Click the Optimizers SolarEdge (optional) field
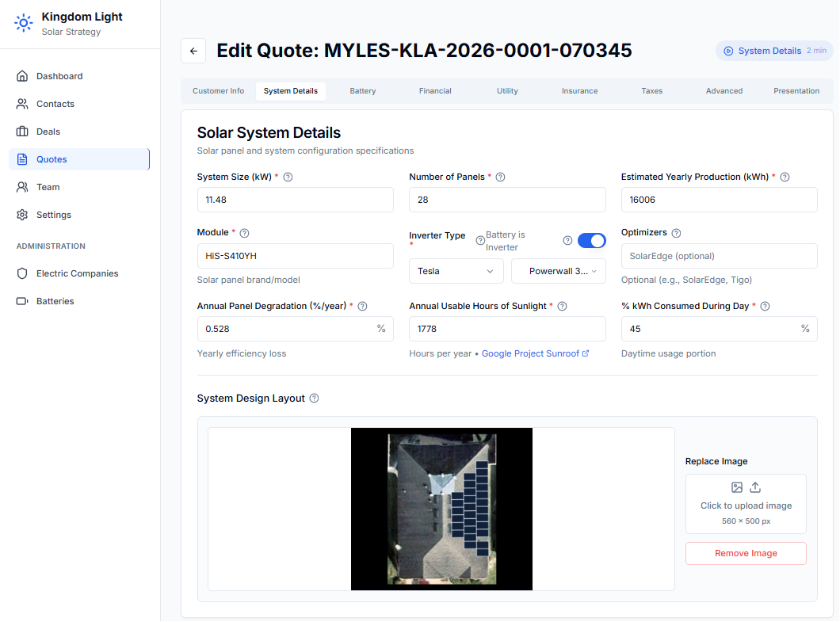Viewport: 840px width, 622px height. (x=719, y=256)
